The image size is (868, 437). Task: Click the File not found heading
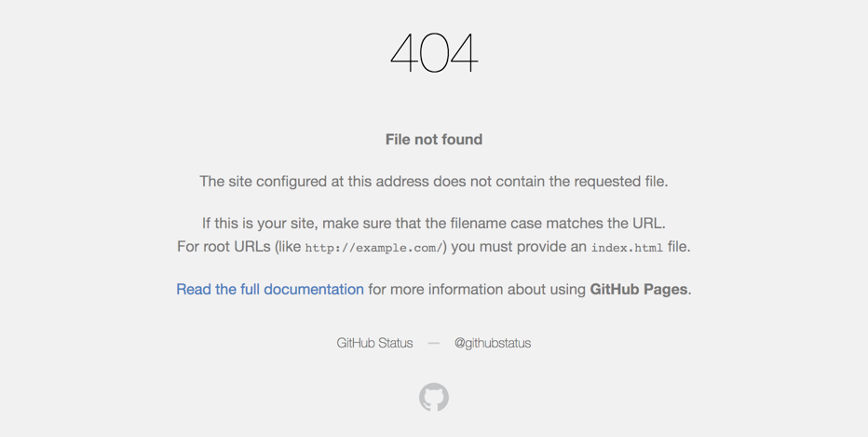(x=434, y=140)
